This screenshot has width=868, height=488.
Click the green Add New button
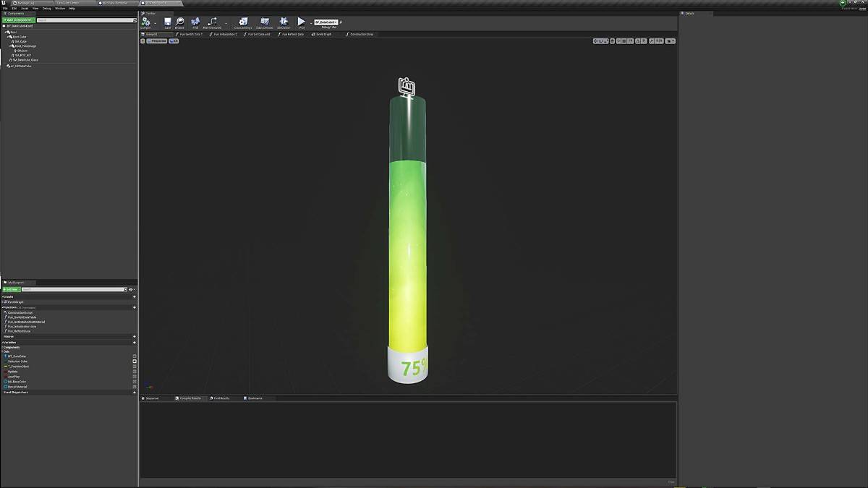[x=11, y=289]
